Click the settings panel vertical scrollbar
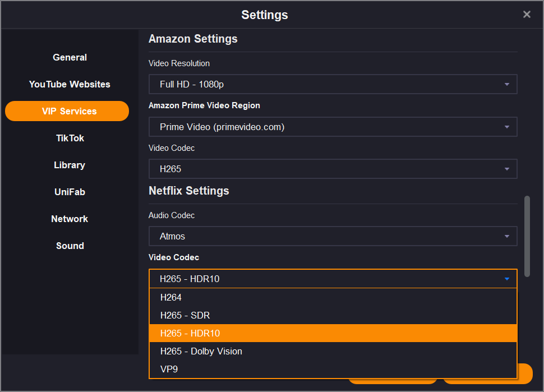The width and height of the screenshot is (544, 392). (527, 236)
